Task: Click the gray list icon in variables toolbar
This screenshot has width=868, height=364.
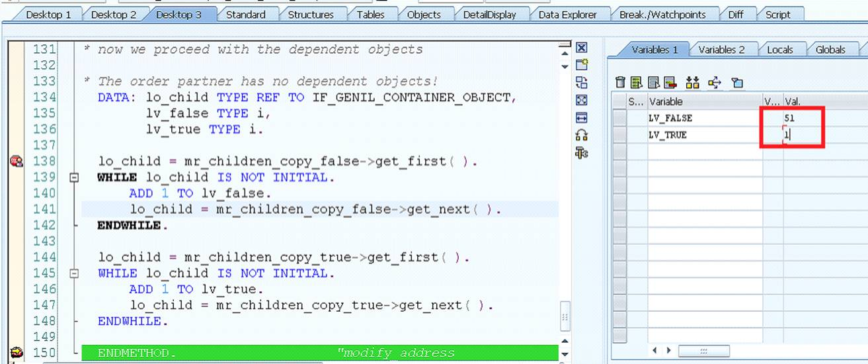Action: (x=653, y=83)
